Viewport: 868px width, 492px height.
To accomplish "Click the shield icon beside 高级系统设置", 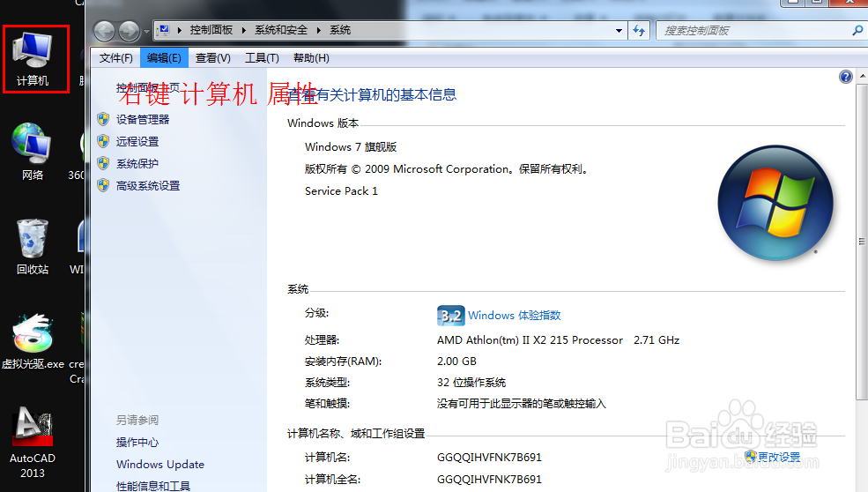I will pos(103,186).
